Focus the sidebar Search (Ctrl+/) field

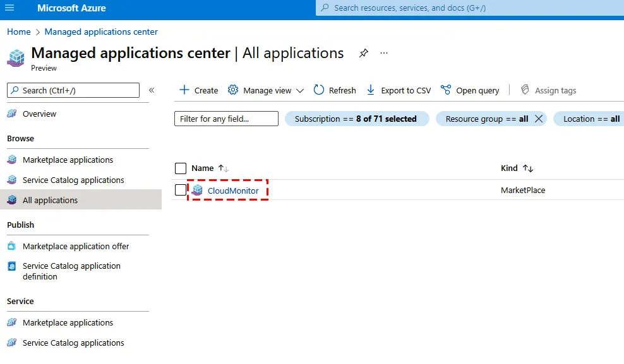pos(73,90)
